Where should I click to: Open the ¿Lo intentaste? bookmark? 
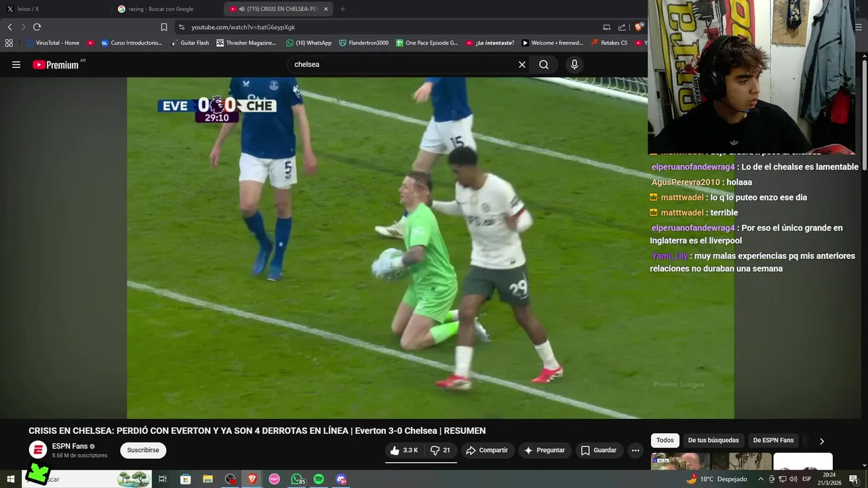490,43
